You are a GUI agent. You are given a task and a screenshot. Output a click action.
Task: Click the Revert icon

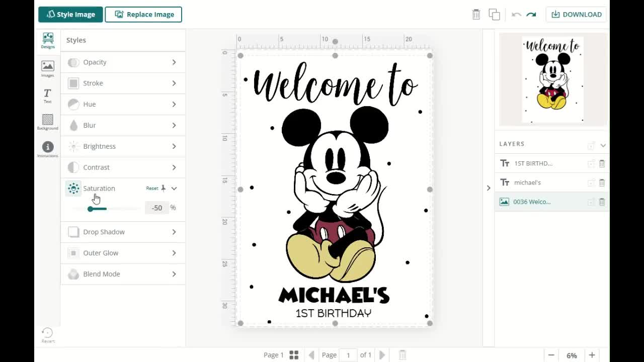tap(48, 335)
